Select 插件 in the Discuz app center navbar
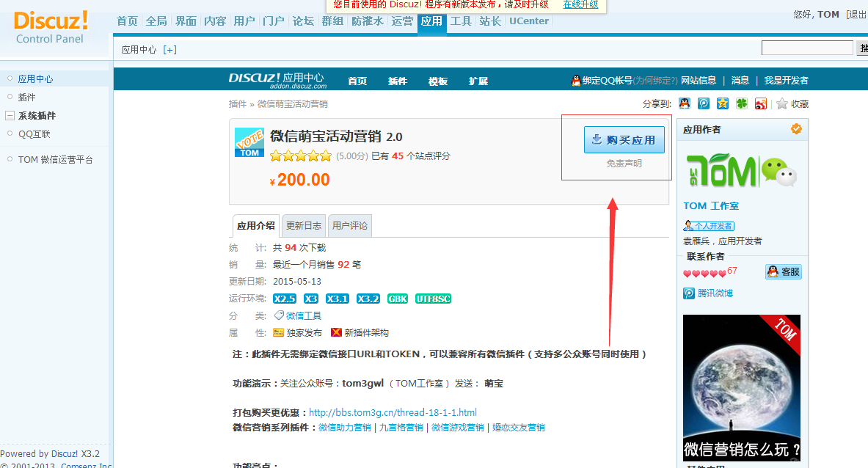This screenshot has height=468, width=868. (x=397, y=81)
